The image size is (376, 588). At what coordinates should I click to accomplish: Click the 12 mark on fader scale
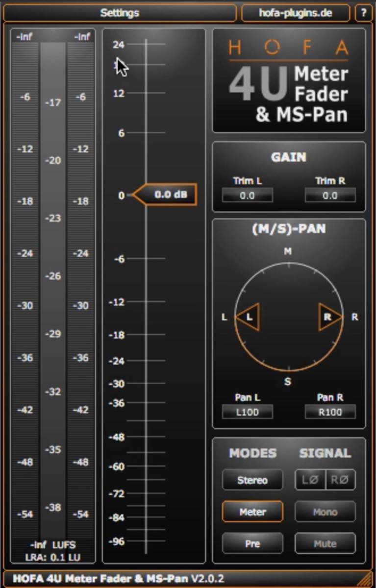119,93
